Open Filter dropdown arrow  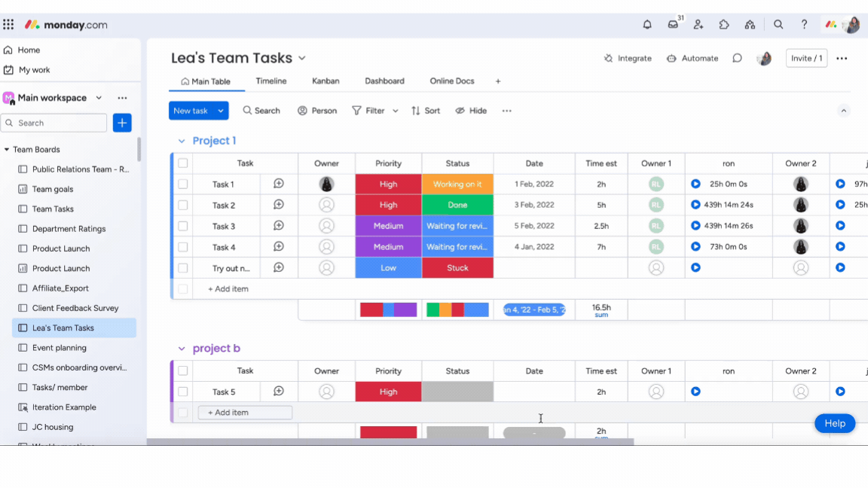point(396,111)
